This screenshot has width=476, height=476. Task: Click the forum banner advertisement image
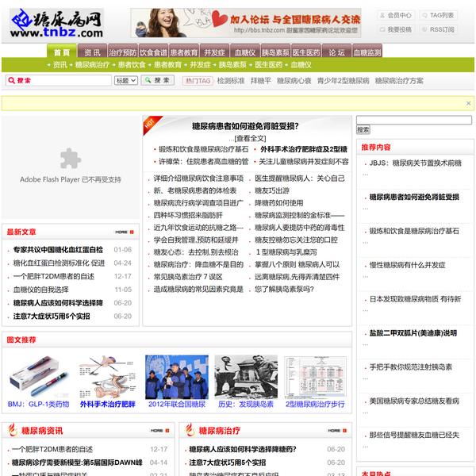(246, 23)
